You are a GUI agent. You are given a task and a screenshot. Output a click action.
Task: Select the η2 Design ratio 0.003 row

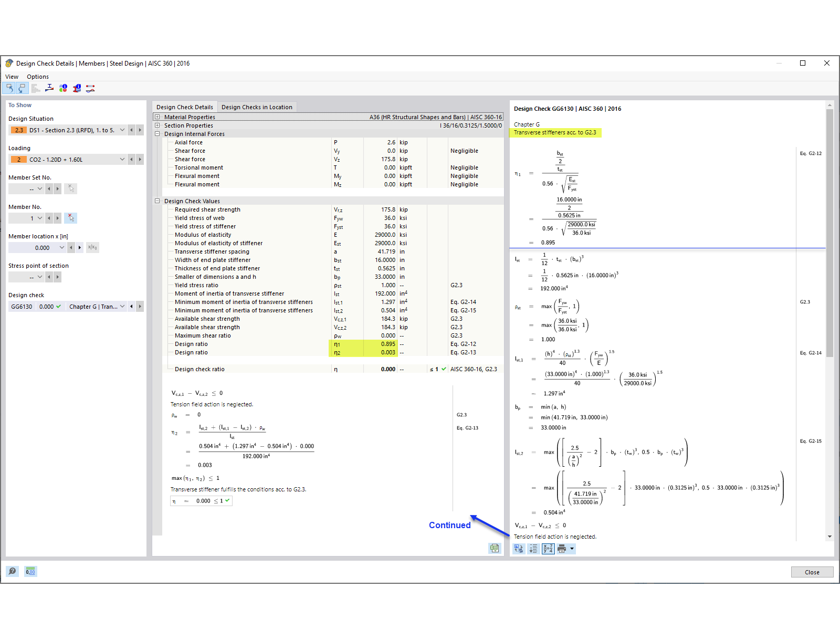coord(333,352)
